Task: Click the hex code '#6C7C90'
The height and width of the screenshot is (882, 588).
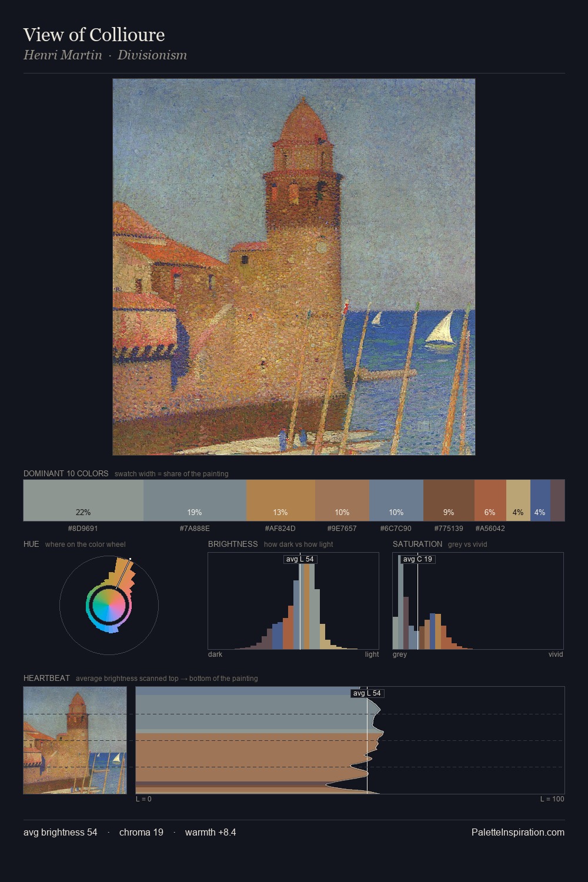Action: (396, 529)
